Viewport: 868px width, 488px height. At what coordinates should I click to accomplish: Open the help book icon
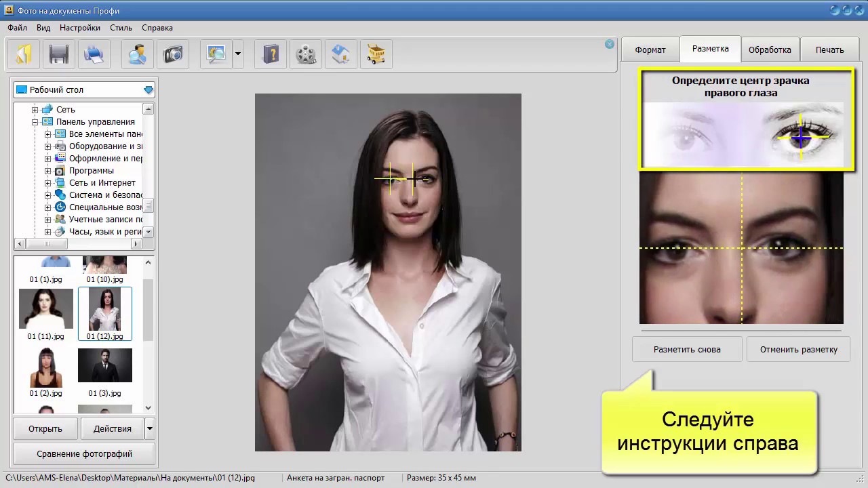pyautogui.click(x=271, y=54)
